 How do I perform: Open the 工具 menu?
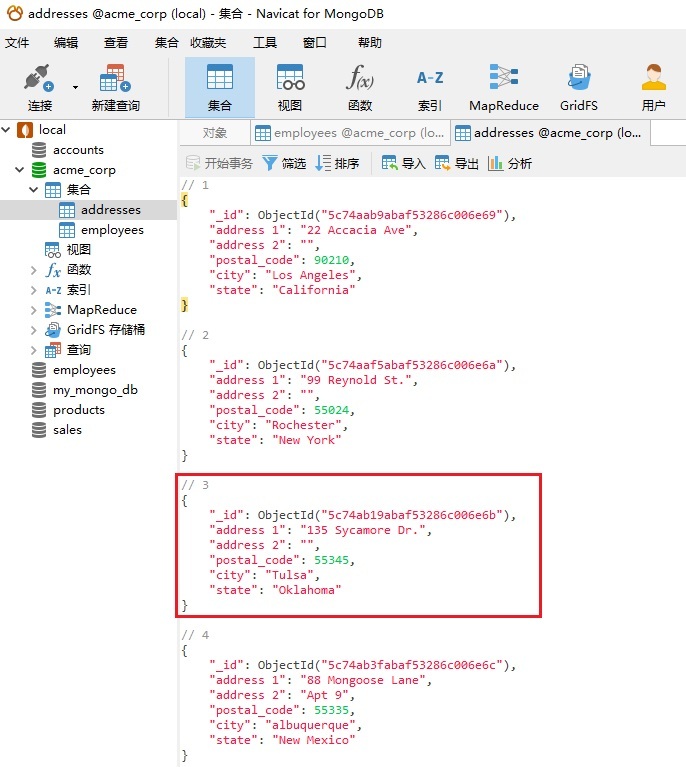[265, 43]
